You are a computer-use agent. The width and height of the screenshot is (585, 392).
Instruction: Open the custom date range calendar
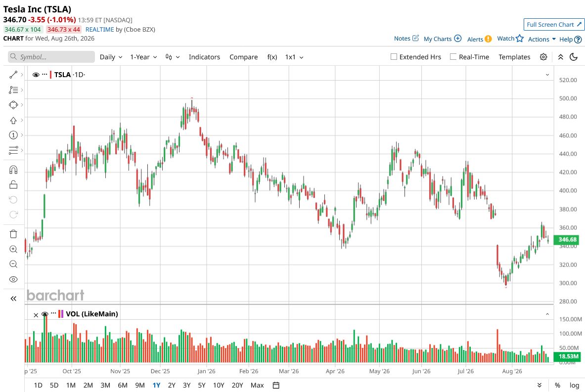point(276,385)
